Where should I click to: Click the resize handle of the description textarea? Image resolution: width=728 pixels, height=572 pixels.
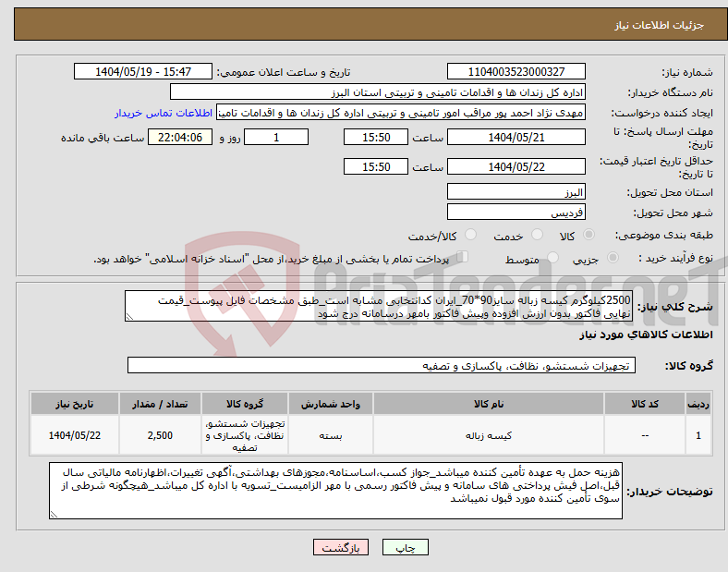coord(129,317)
